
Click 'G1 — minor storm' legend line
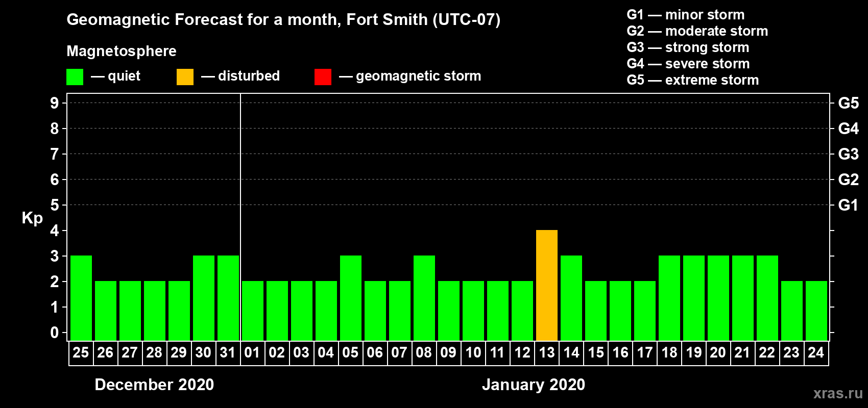[686, 15]
